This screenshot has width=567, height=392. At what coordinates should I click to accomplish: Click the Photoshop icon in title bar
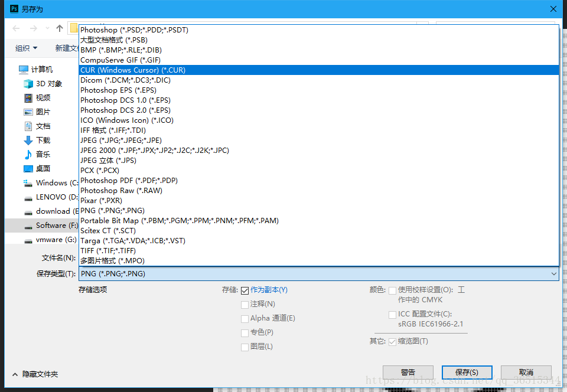[x=14, y=9]
